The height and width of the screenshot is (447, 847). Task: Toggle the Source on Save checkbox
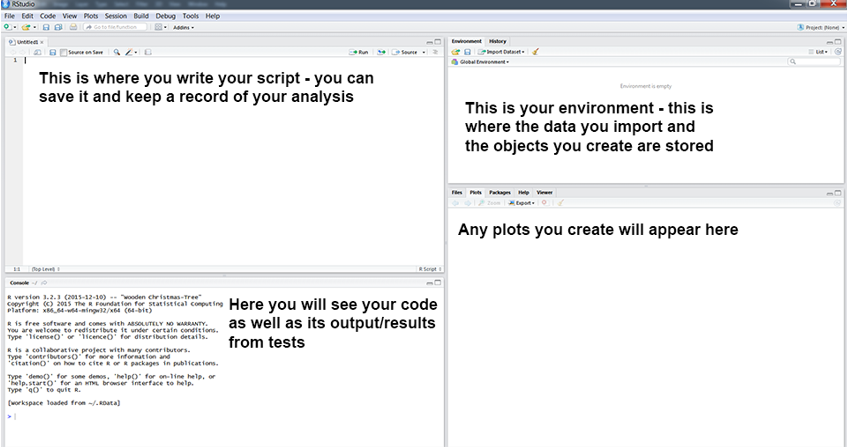tap(64, 51)
